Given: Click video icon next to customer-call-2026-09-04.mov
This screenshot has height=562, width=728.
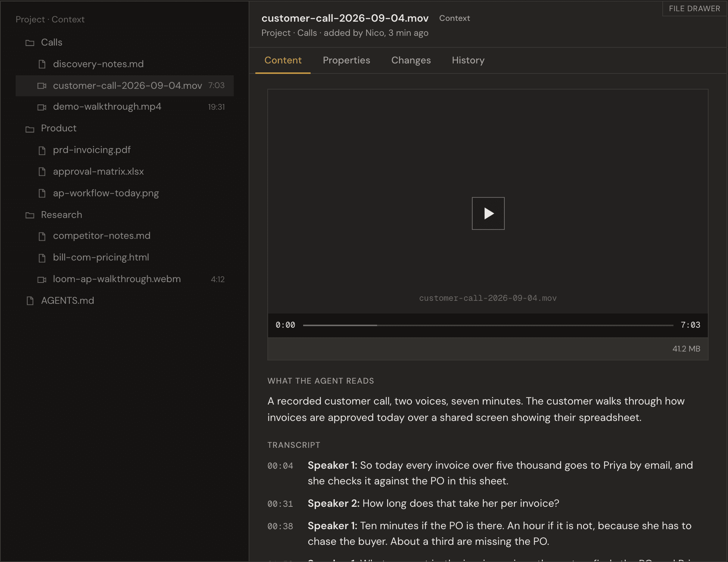Looking at the screenshot, I should click(x=42, y=86).
